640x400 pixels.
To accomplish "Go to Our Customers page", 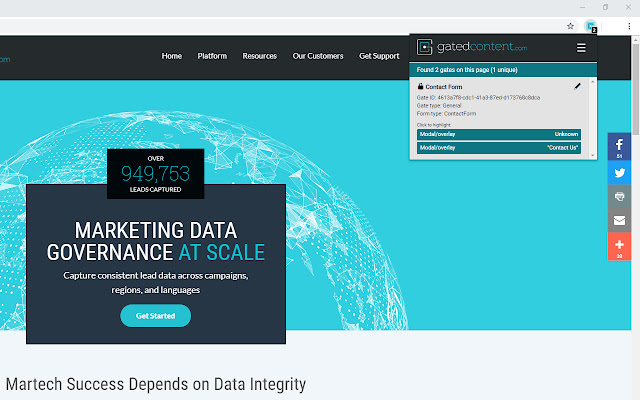I will coord(318,56).
